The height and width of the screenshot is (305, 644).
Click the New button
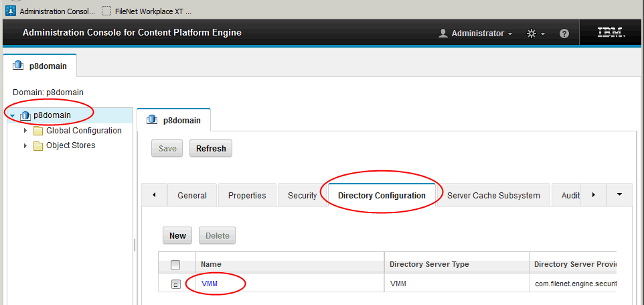(177, 236)
